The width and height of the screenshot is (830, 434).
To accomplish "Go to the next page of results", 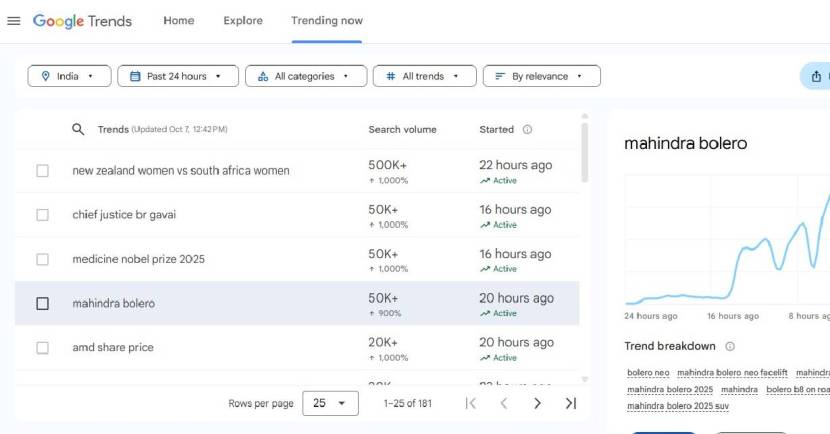I will tap(537, 403).
